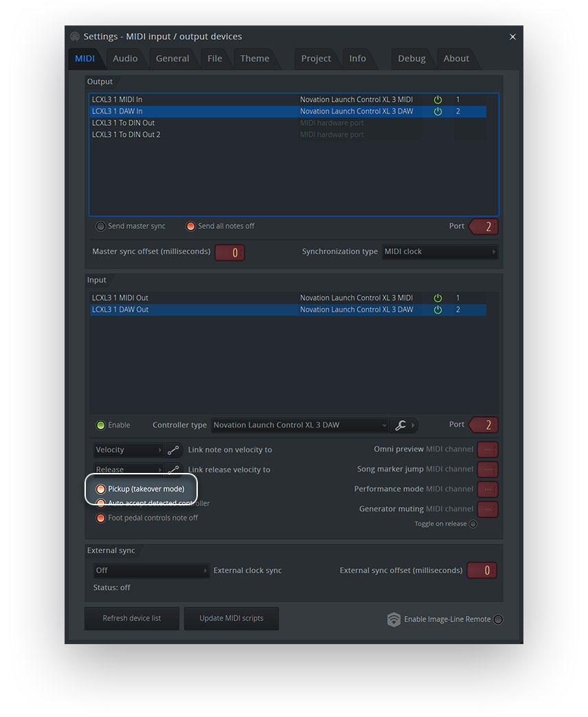The image size is (588, 717).
Task: Click the Image-Line Remote wifi icon
Action: click(394, 619)
